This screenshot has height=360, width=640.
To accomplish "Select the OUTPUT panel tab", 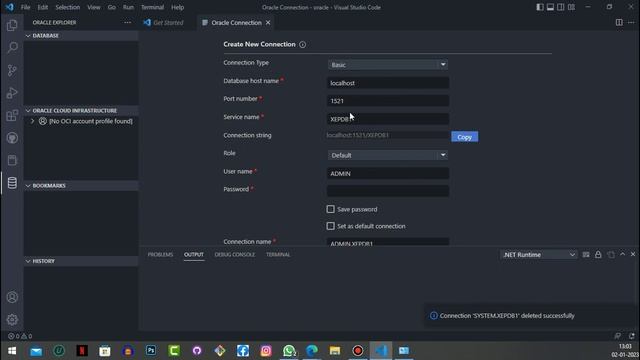I will 194,255.
